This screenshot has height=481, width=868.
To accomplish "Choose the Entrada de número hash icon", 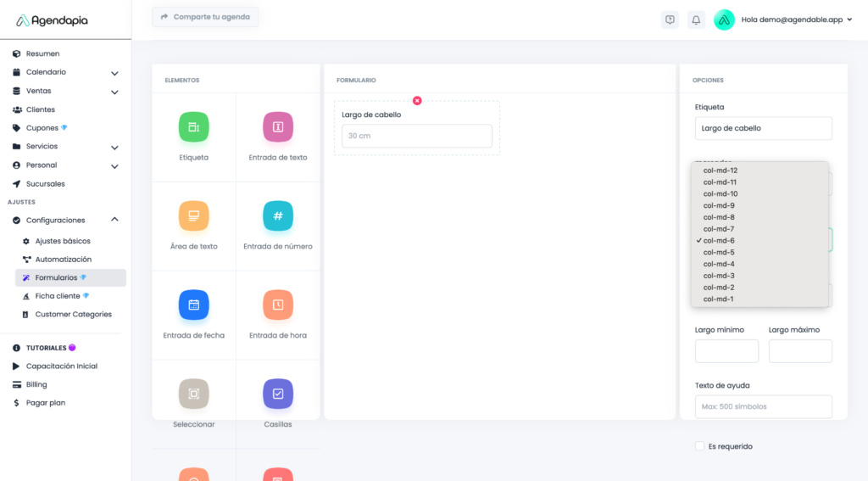I will 278,215.
